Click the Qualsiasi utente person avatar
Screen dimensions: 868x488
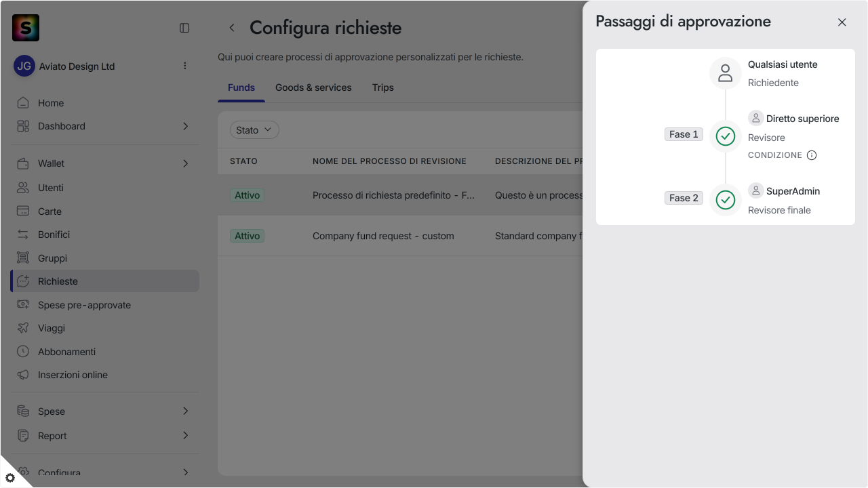click(x=726, y=73)
